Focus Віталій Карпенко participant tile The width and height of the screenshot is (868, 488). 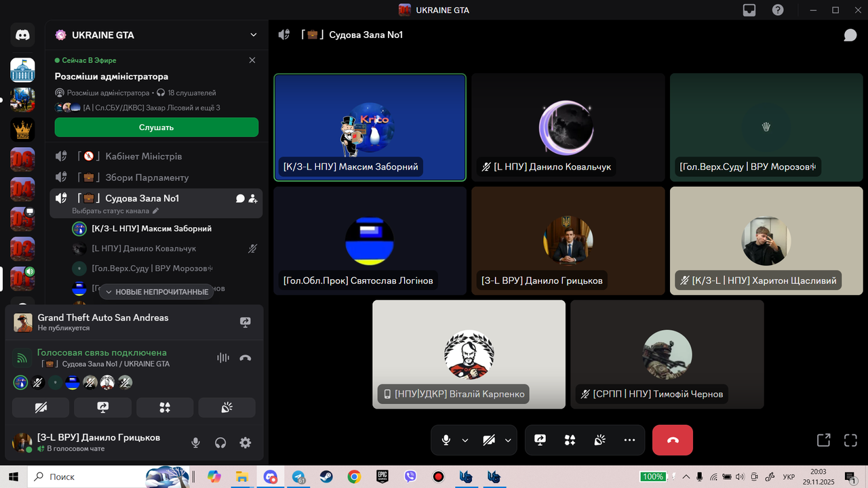[x=469, y=354]
